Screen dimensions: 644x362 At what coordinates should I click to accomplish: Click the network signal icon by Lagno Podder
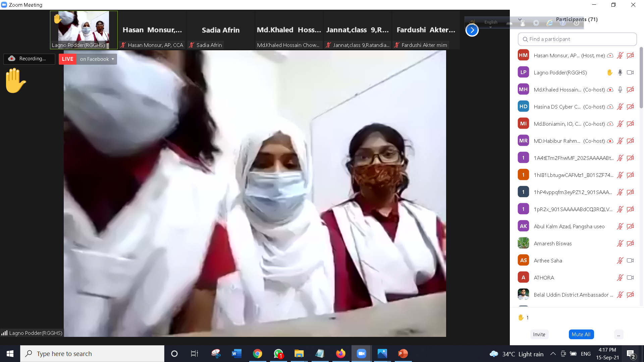click(x=4, y=333)
